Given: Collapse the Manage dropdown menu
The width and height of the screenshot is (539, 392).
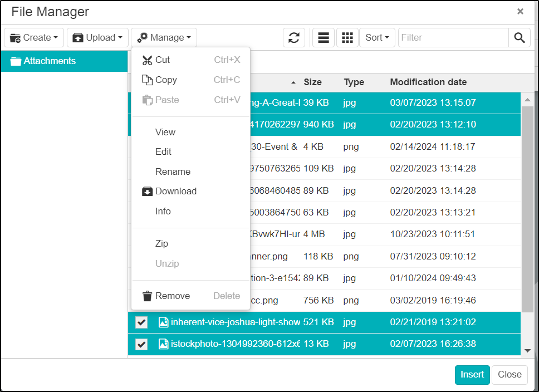Looking at the screenshot, I should pos(164,37).
